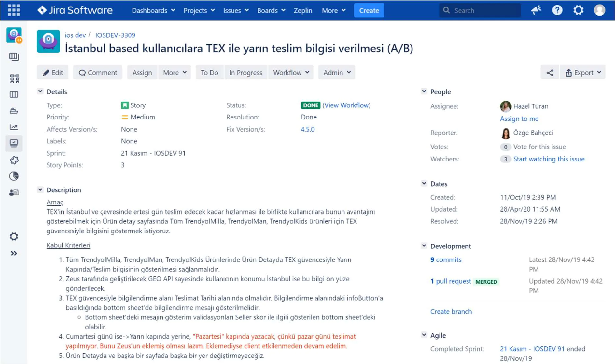Click Assign to me link

[x=519, y=119]
